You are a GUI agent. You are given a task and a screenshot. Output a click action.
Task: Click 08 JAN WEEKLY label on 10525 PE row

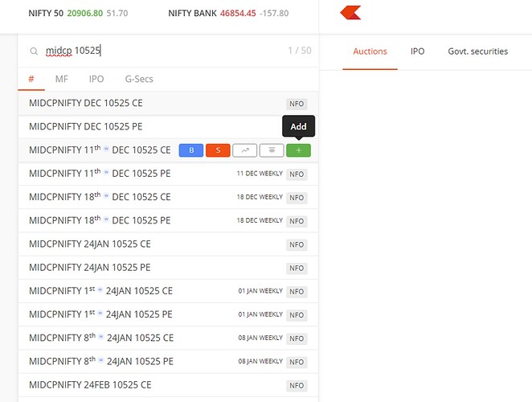point(260,361)
